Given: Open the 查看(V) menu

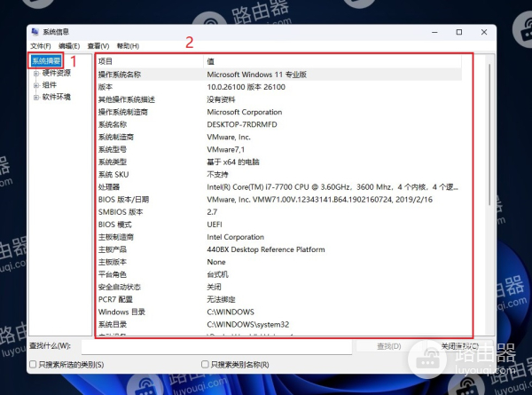Looking at the screenshot, I should [98, 46].
